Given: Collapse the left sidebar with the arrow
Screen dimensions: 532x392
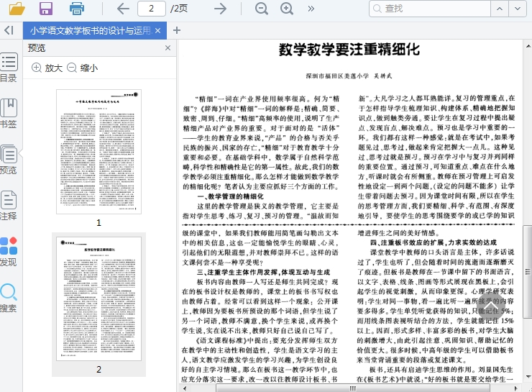Looking at the screenshot, I should click(9, 30).
